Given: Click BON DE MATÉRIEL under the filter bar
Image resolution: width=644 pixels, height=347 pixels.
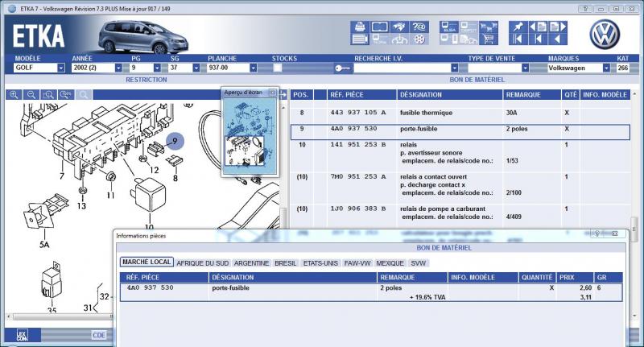Looking at the screenshot, I should (x=477, y=80).
